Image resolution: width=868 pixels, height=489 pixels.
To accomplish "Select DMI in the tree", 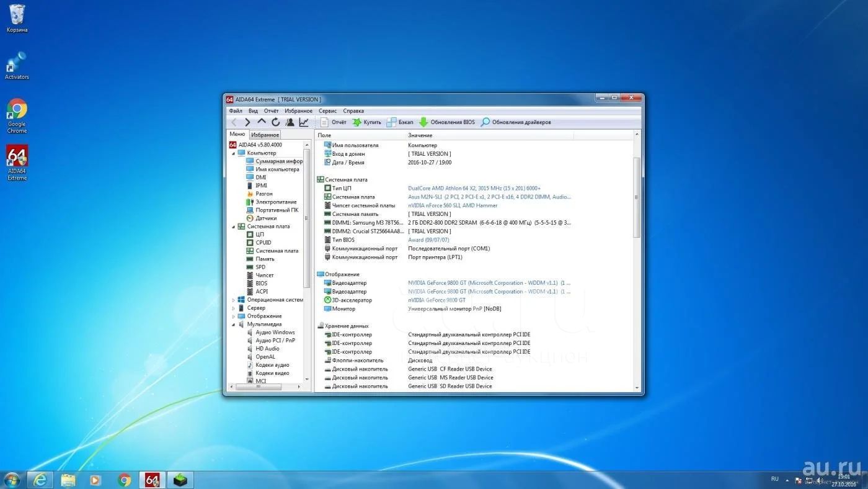I will pos(255,177).
